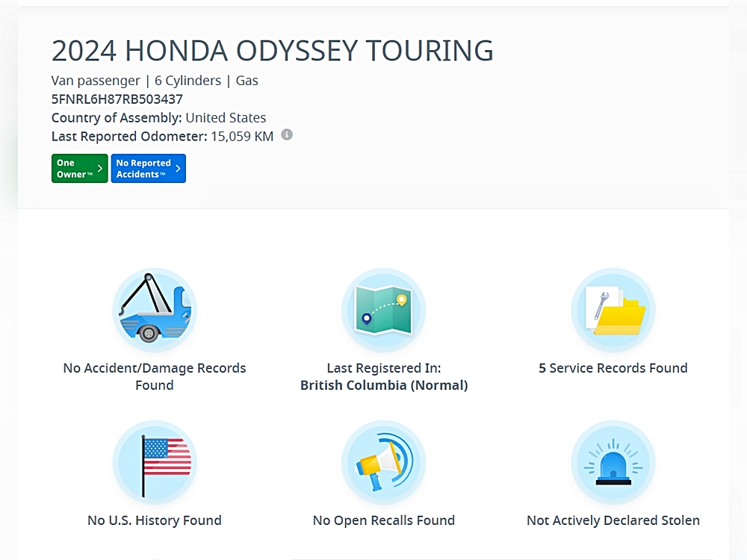The height and width of the screenshot is (560, 747).
Task: Click the odometer info icon
Action: pos(287,135)
